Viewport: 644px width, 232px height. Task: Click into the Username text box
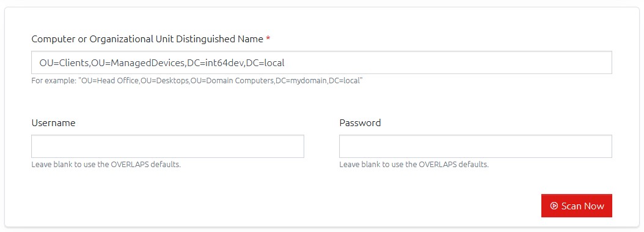pyautogui.click(x=167, y=146)
